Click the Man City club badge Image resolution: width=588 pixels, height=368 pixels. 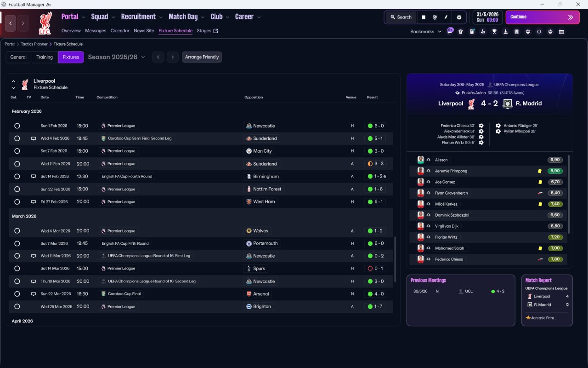coord(249,151)
